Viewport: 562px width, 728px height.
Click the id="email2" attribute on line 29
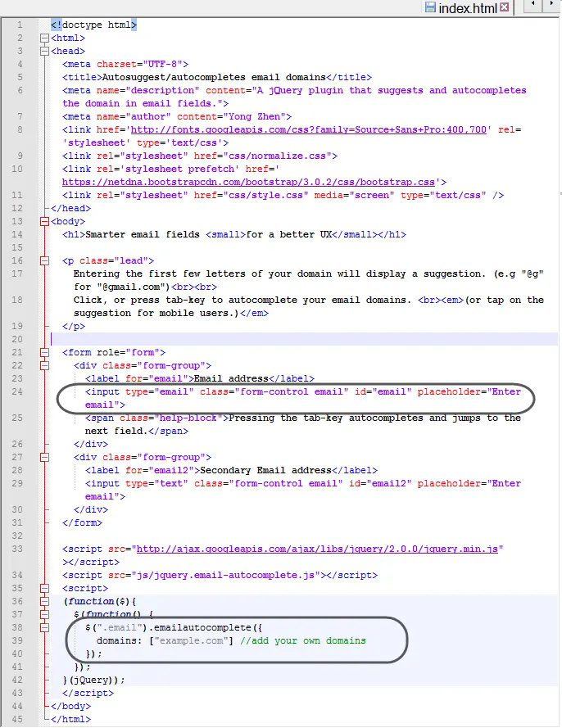[380, 483]
